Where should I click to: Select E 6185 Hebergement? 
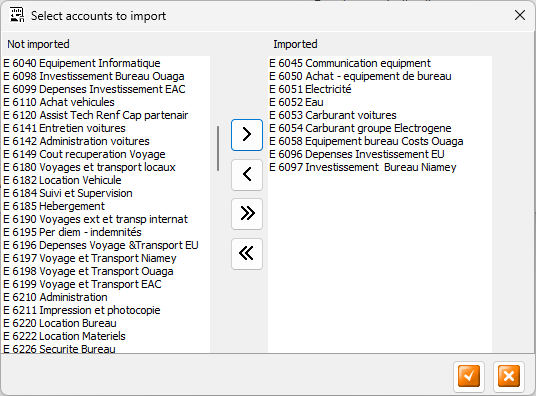pos(106,206)
